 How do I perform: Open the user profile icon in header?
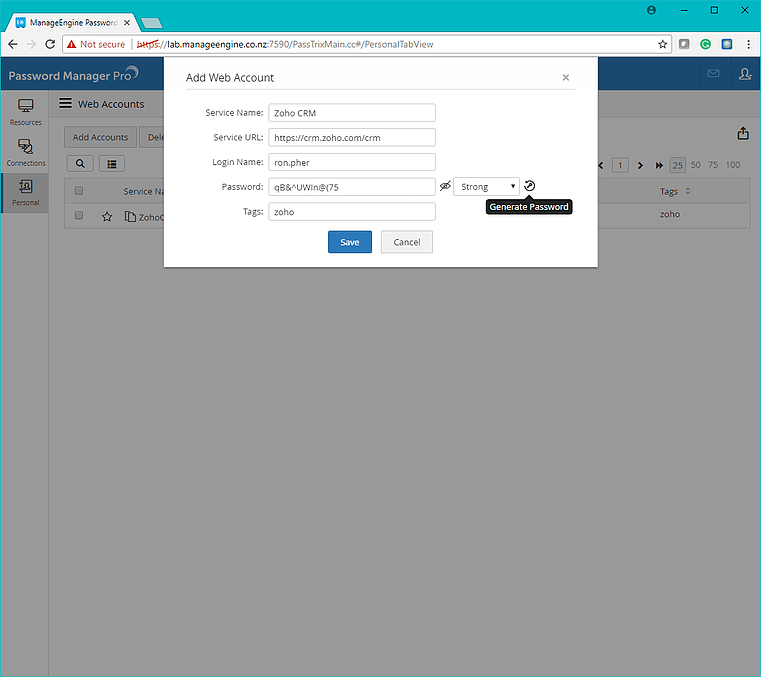(745, 74)
